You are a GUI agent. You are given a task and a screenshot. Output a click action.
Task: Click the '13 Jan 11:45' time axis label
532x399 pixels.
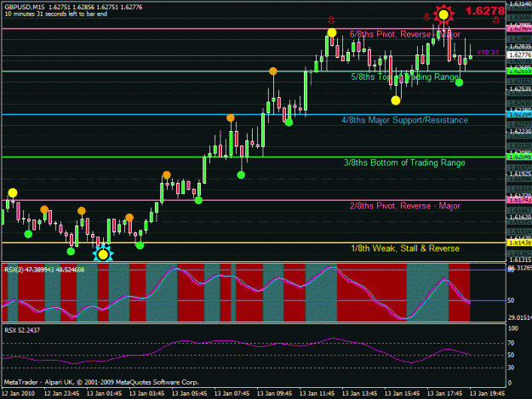[317, 394]
